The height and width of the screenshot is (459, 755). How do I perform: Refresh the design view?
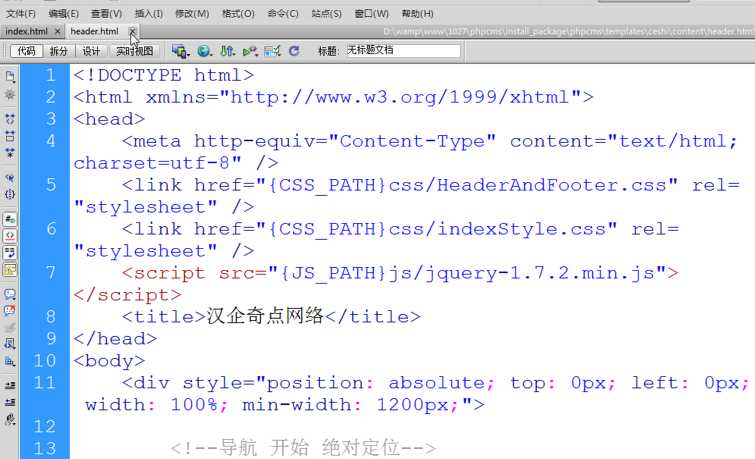(x=294, y=51)
